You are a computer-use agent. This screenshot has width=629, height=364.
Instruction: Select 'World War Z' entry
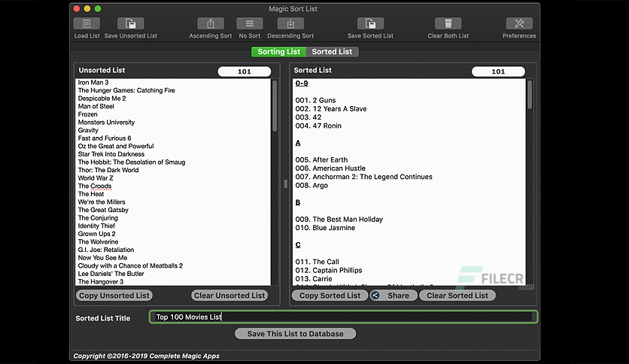[x=96, y=178]
